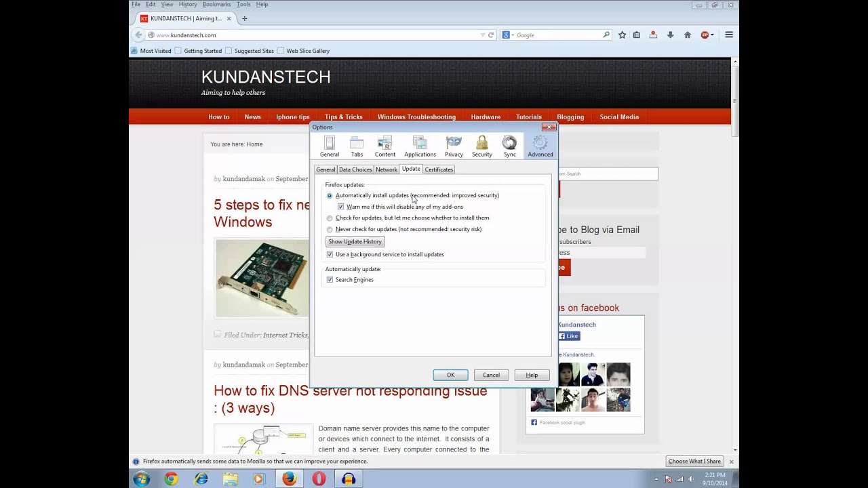Dismiss the data sharing notification bar

(731, 462)
